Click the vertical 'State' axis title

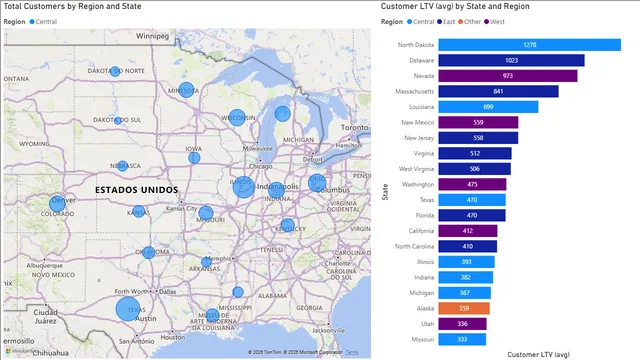[385, 192]
